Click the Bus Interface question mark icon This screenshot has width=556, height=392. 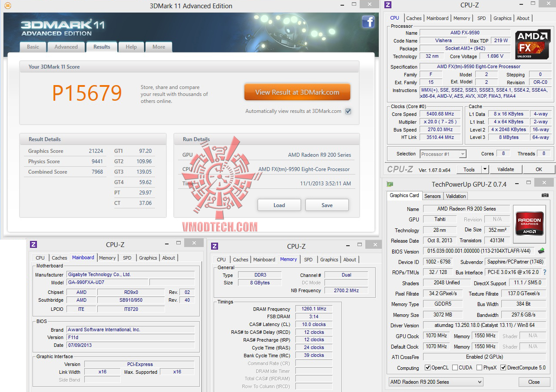545,272
